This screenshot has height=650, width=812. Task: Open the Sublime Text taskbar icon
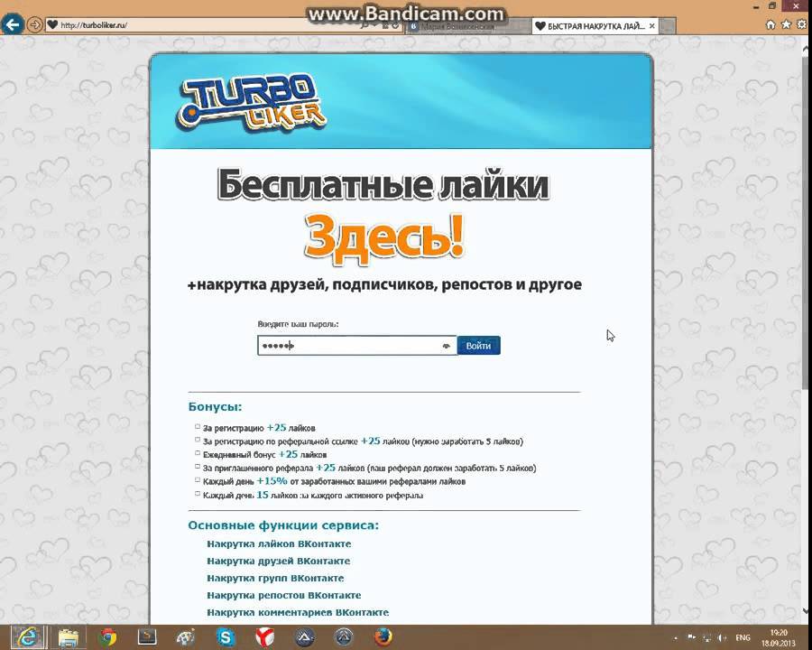pyautogui.click(x=147, y=637)
